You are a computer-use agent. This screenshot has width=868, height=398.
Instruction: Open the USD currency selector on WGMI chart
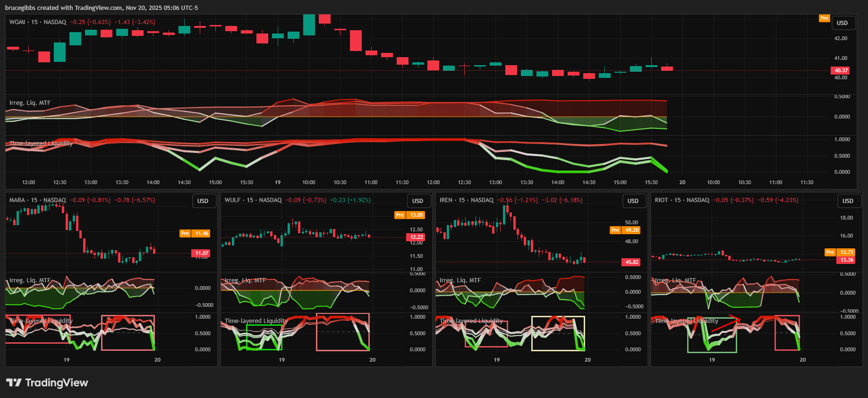842,23
